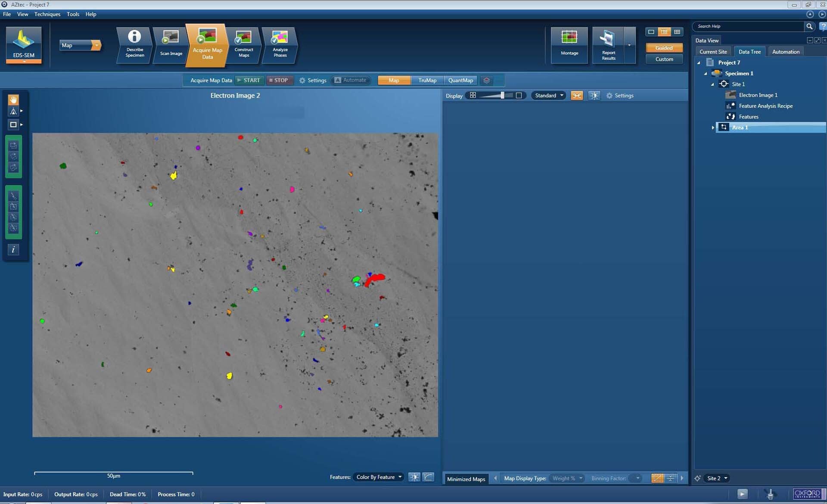
Task: Open the Color By Feature dropdown
Action: click(x=379, y=477)
